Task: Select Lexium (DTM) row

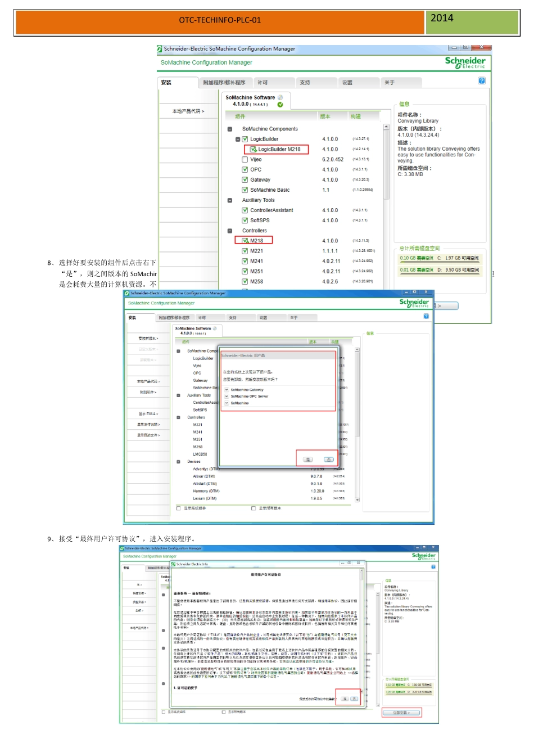Action: [x=264, y=498]
